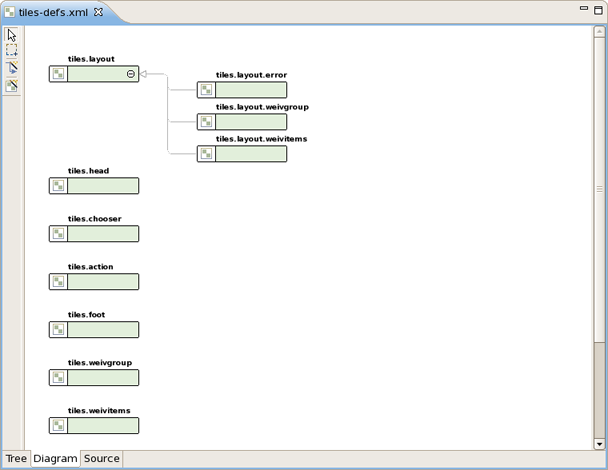The height and width of the screenshot is (470, 608).
Task: Select the arrow selection tool
Action: [12, 35]
